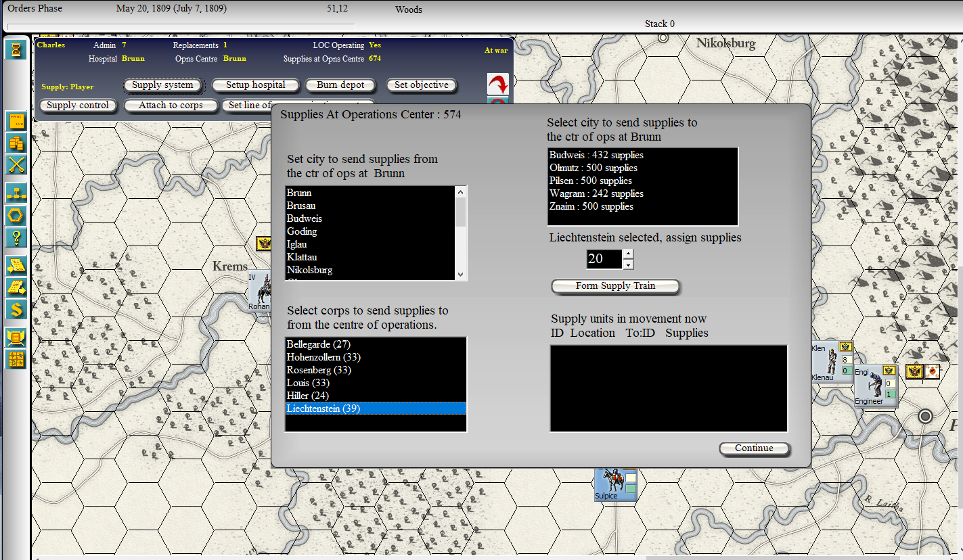The height and width of the screenshot is (560, 963).
Task: Select Rosenberg (33) corps
Action: [x=376, y=370]
